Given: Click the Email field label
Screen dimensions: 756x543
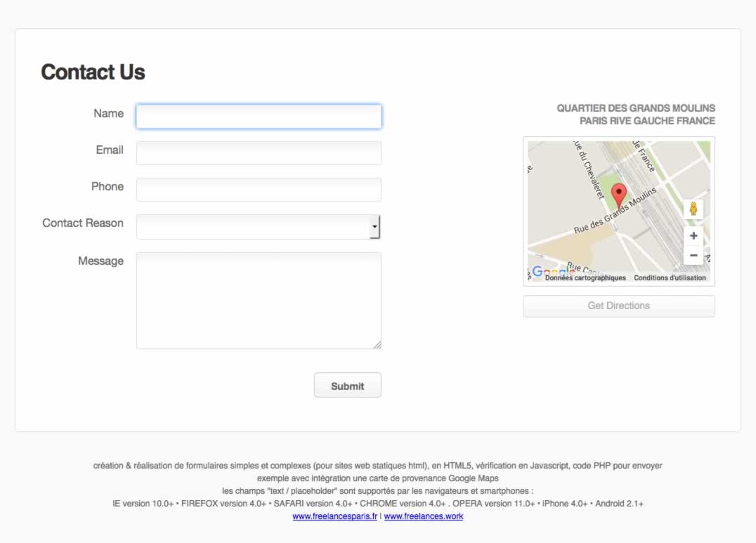Looking at the screenshot, I should tap(110, 150).
